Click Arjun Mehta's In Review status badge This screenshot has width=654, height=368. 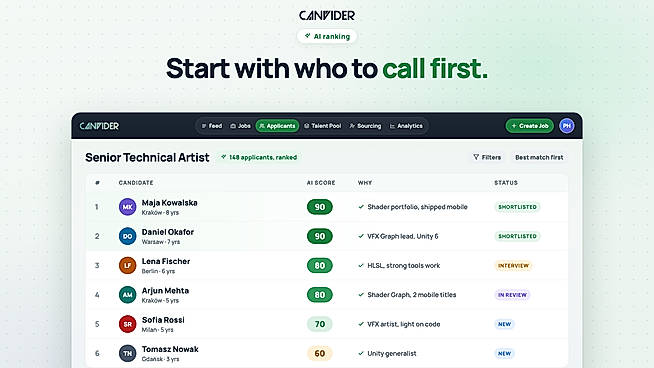coord(512,295)
